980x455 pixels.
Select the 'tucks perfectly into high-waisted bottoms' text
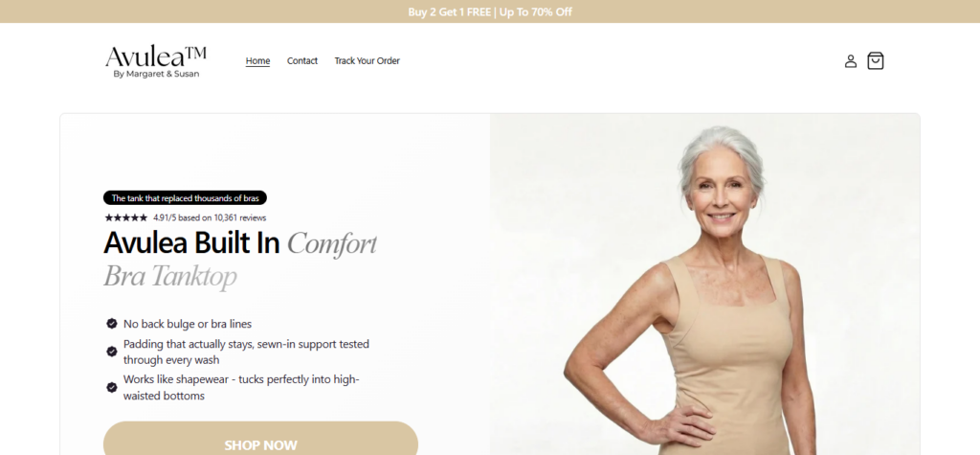[241, 387]
